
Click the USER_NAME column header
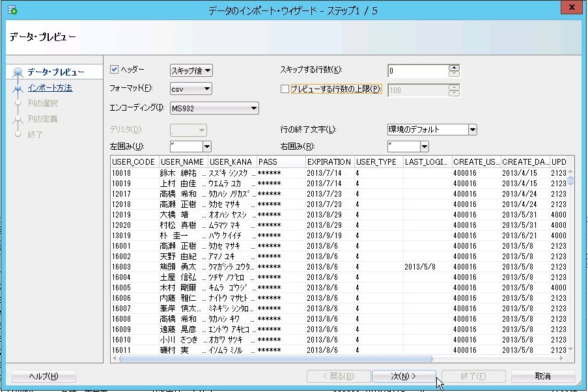[182, 161]
